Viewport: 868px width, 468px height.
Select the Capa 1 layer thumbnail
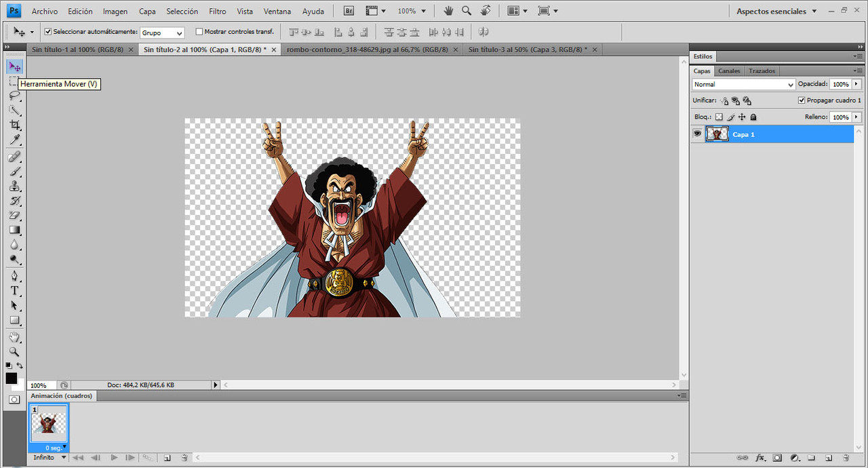pos(717,134)
